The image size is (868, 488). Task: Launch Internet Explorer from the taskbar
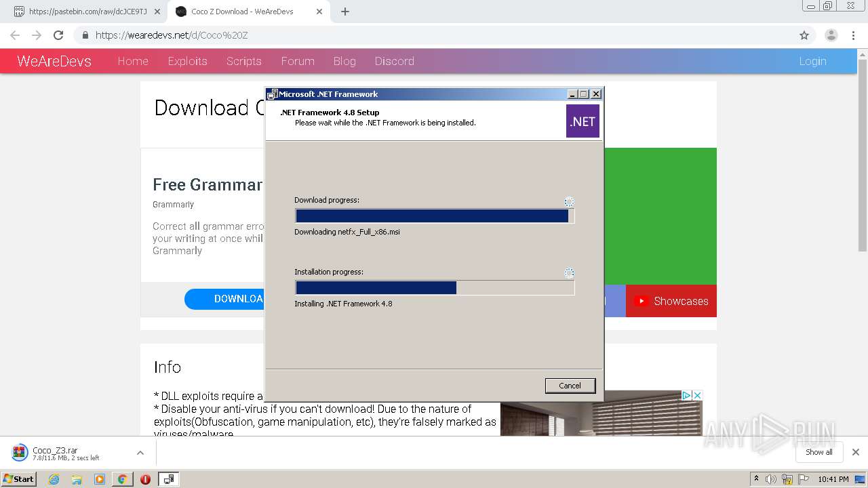[x=54, y=479]
